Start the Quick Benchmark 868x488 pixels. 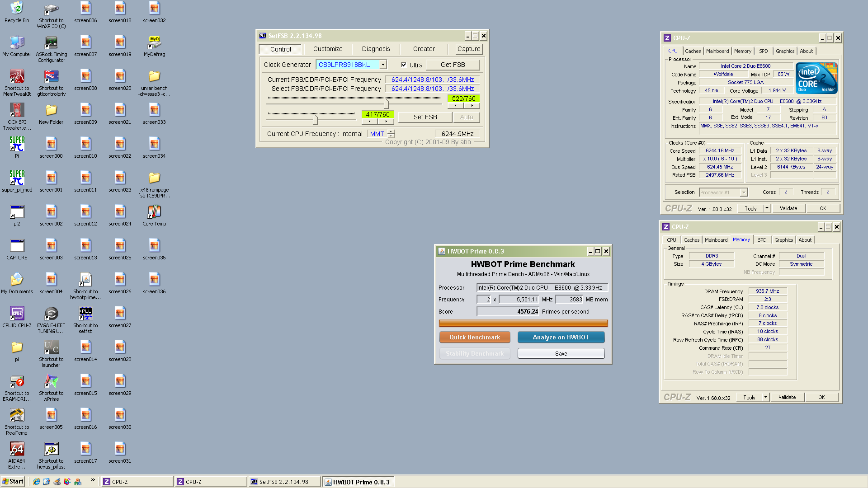[x=475, y=337]
